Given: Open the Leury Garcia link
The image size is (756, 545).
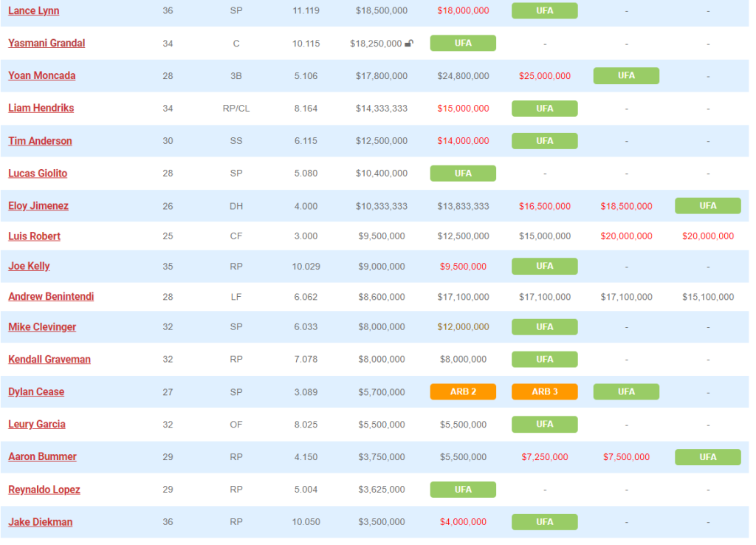Looking at the screenshot, I should (37, 425).
